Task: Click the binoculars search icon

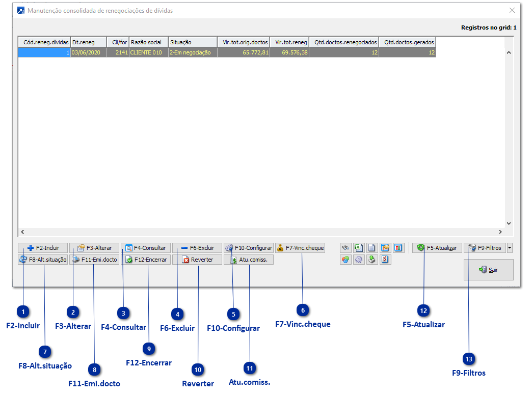Action: click(x=345, y=248)
